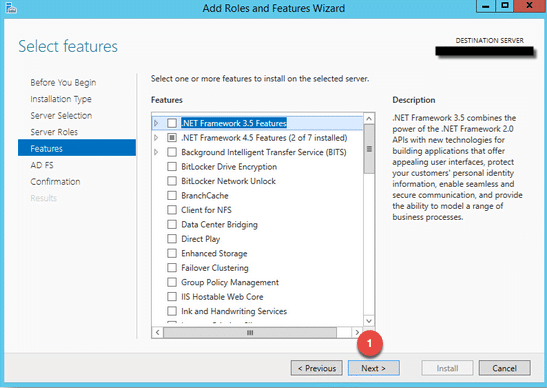Expand Background Intelligent Transfer Service node
547x388 pixels.
[x=156, y=152]
